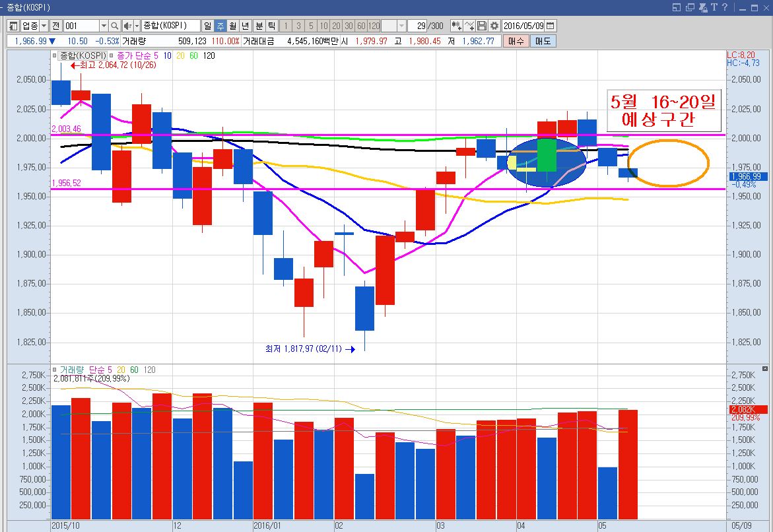
Task: Click small square before 거래량 단순 legend
Action: (x=55, y=370)
